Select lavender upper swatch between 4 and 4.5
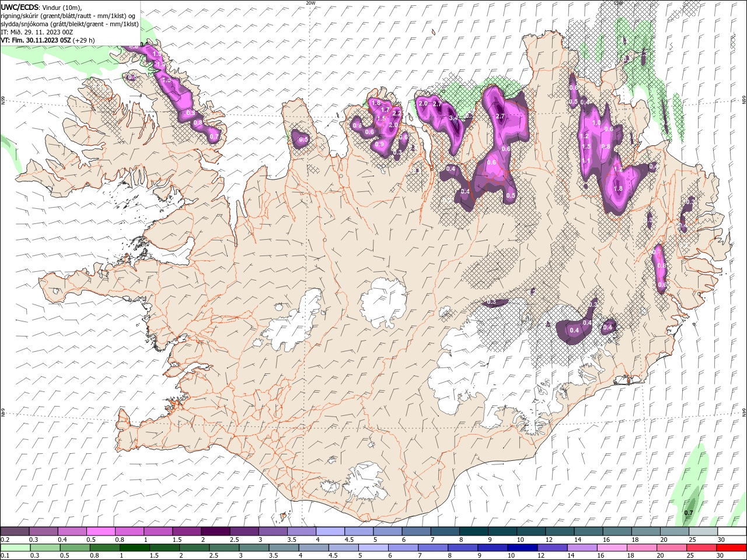 330,531
